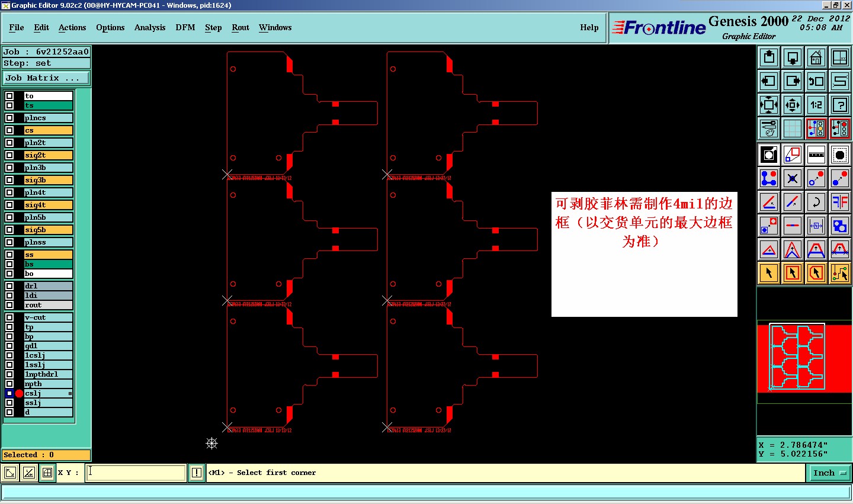This screenshot has height=504, width=853.
Task: Click the pan right arrow icon
Action: click(793, 81)
